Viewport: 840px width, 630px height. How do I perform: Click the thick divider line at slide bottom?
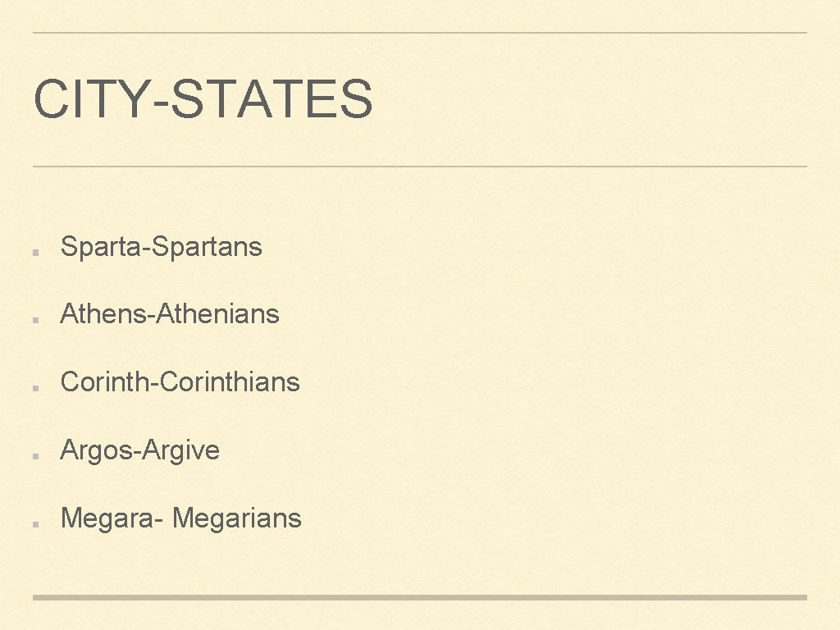tap(420, 597)
